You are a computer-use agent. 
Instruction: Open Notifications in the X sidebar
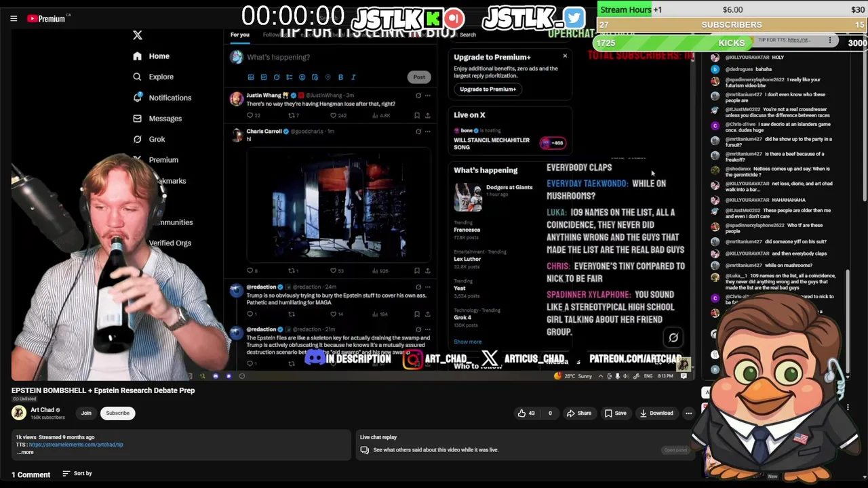(x=163, y=98)
